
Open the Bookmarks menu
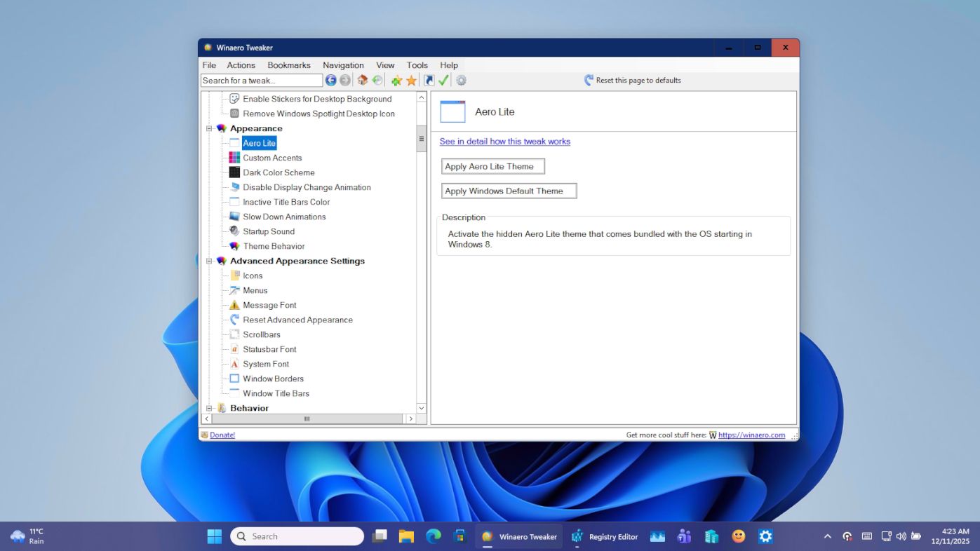tap(289, 64)
